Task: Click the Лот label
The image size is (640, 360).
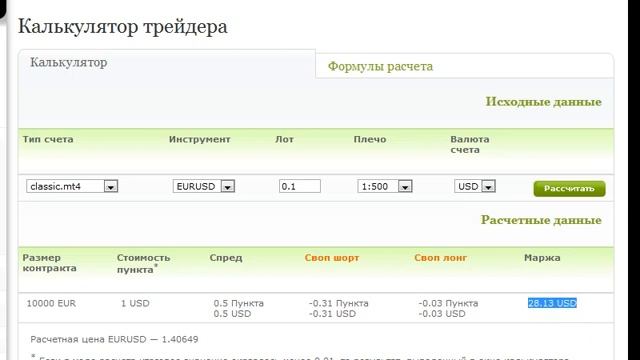Action: point(284,139)
